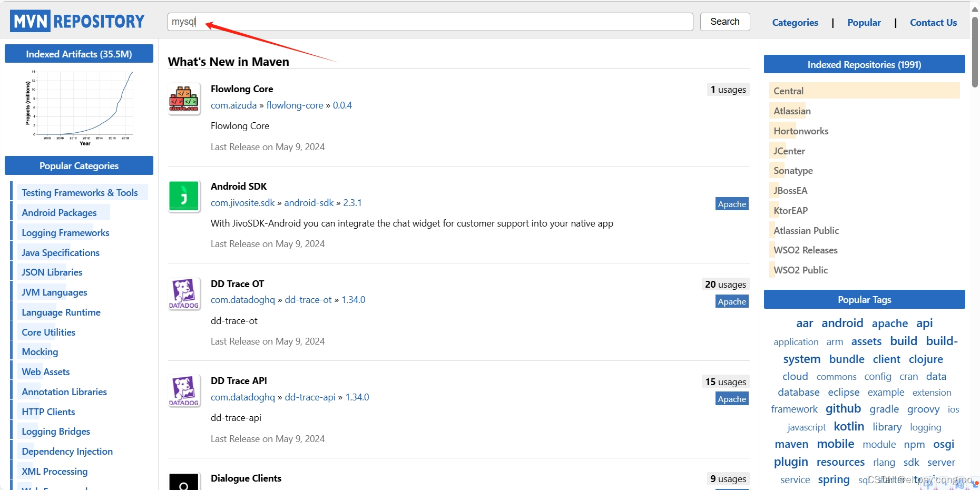Screen dimensions: 980x490
Task: Click the MVN Repository logo
Action: coord(77,21)
